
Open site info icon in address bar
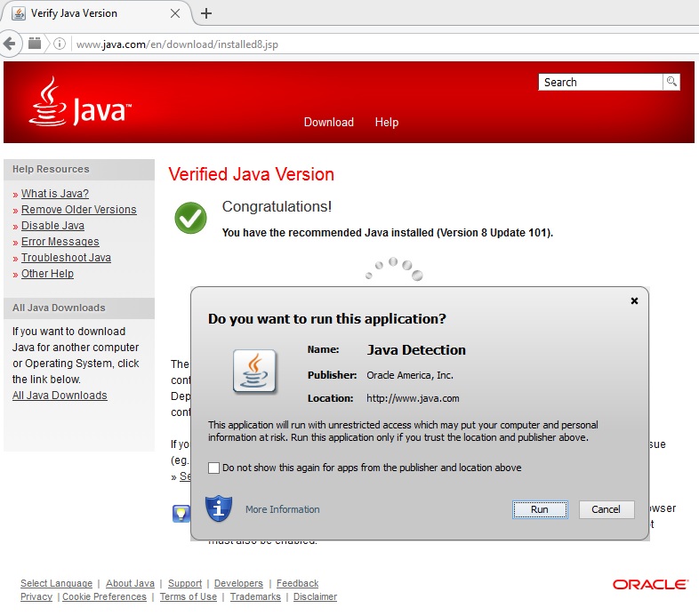(60, 44)
